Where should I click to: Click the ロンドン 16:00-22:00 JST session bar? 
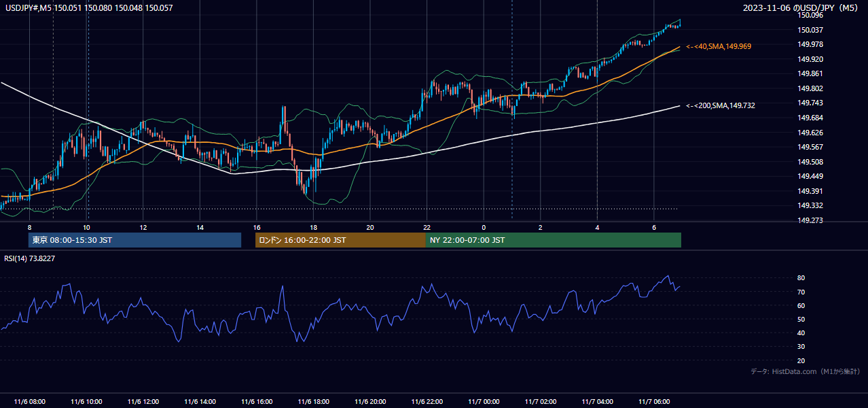tap(340, 240)
